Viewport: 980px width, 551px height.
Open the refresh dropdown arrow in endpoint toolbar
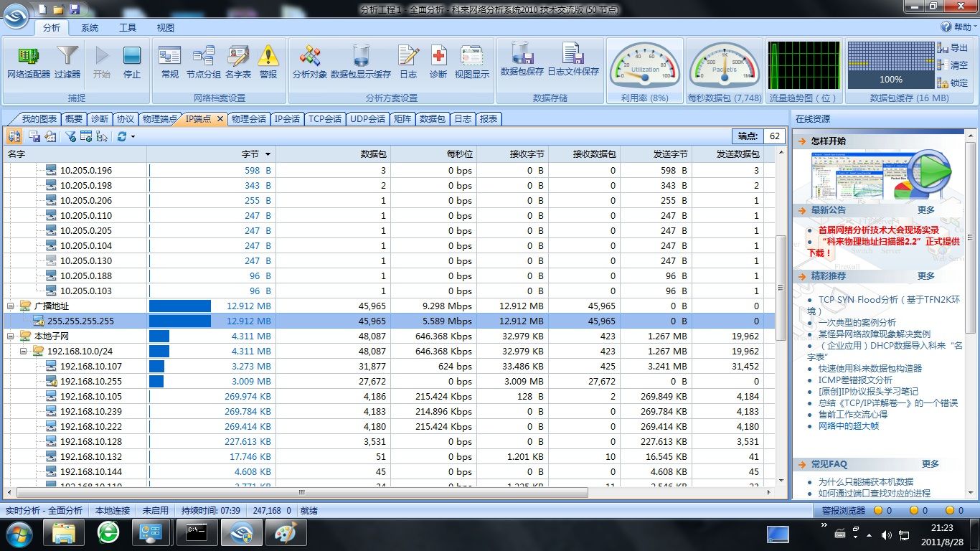(133, 137)
